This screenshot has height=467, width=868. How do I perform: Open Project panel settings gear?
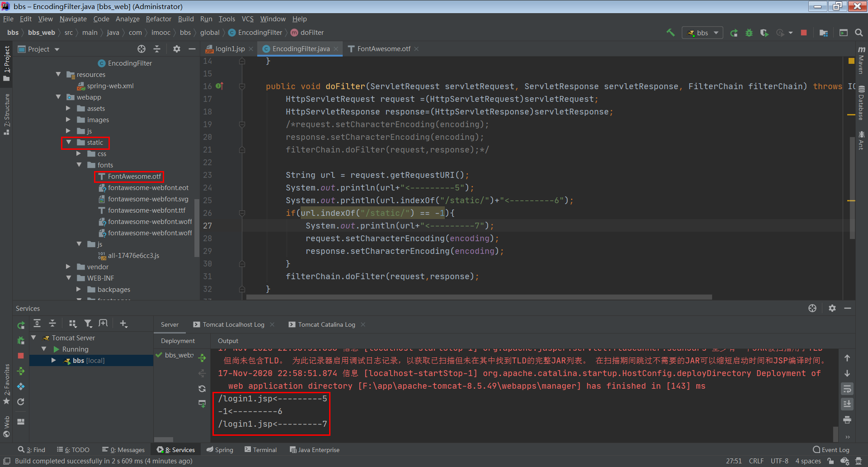click(x=177, y=49)
